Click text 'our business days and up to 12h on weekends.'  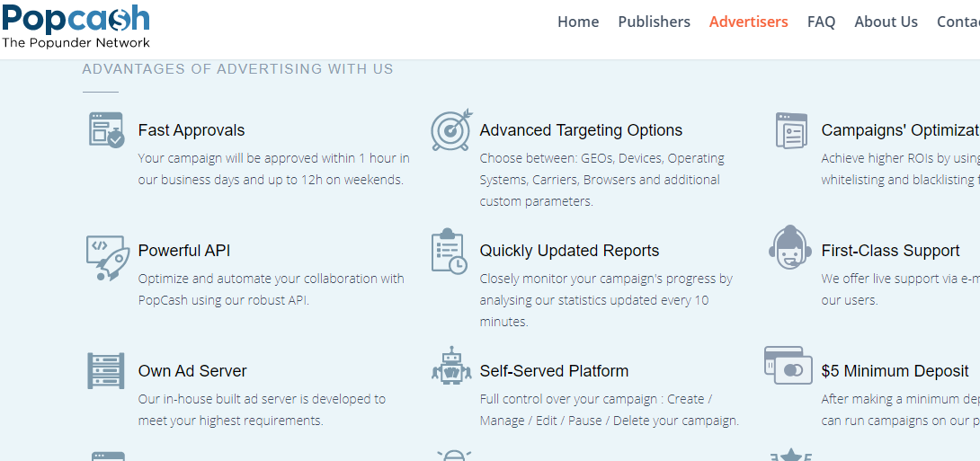pos(271,180)
